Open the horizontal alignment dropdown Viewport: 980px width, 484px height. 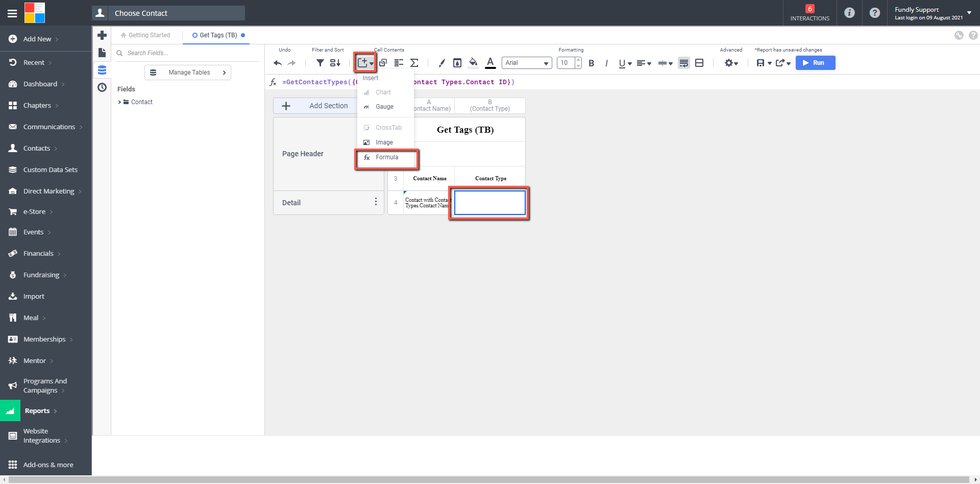click(644, 63)
